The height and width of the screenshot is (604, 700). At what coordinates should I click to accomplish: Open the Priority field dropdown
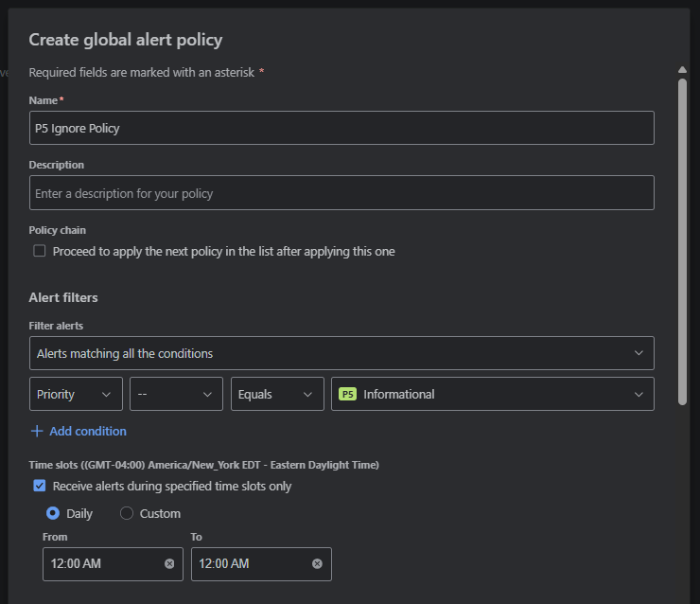pos(76,394)
